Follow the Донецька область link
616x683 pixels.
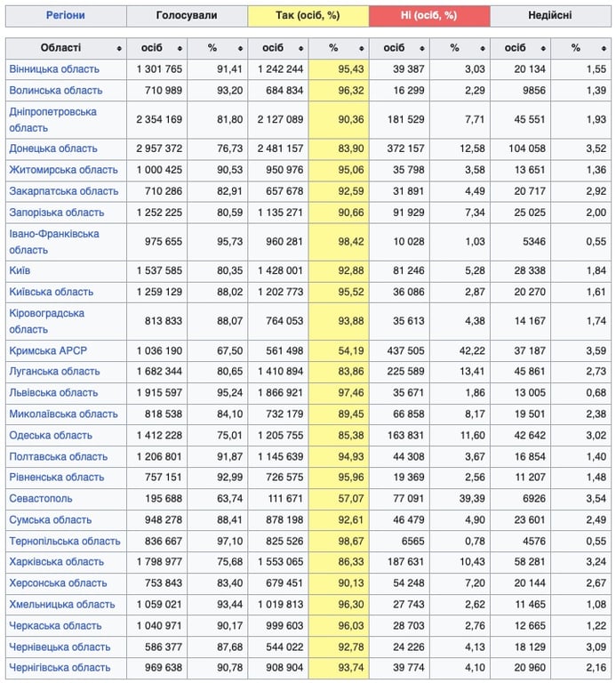[x=53, y=149]
